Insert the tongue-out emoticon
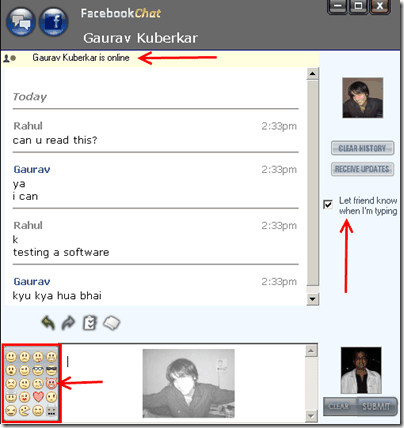 click(x=38, y=356)
